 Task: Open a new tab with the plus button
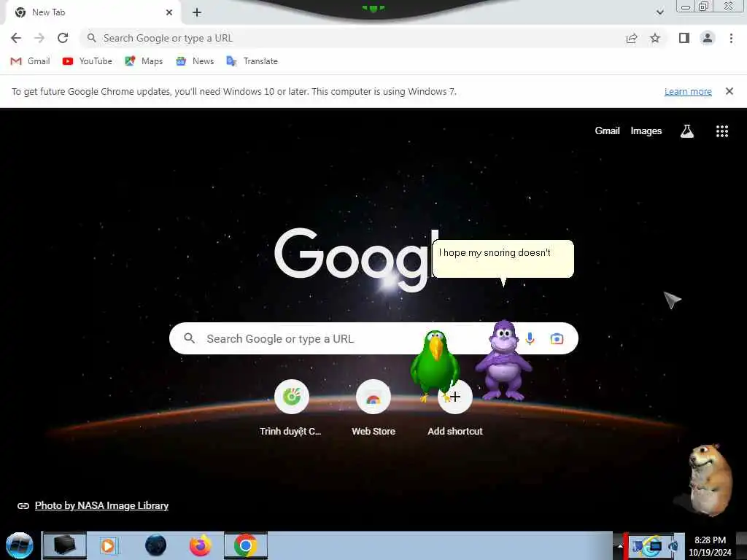pyautogui.click(x=197, y=12)
